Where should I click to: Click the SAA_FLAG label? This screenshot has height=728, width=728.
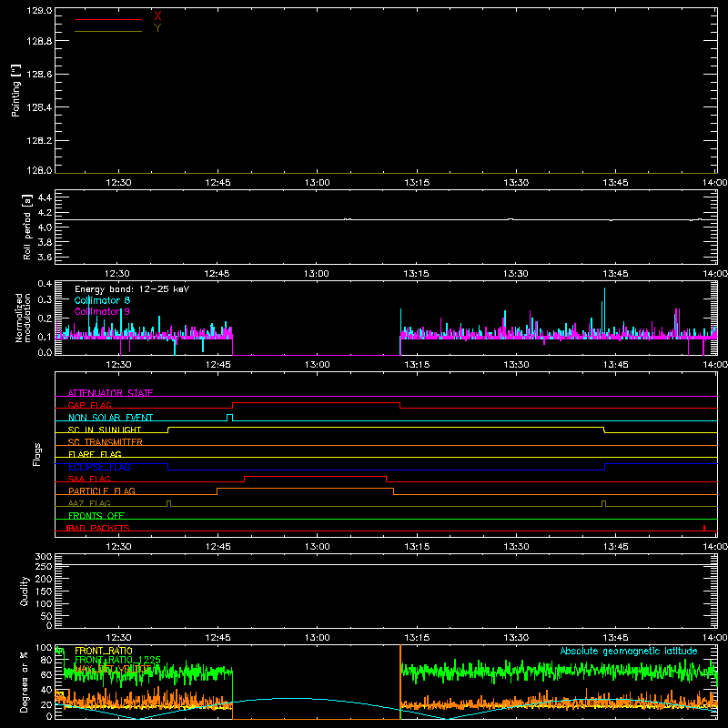point(89,479)
